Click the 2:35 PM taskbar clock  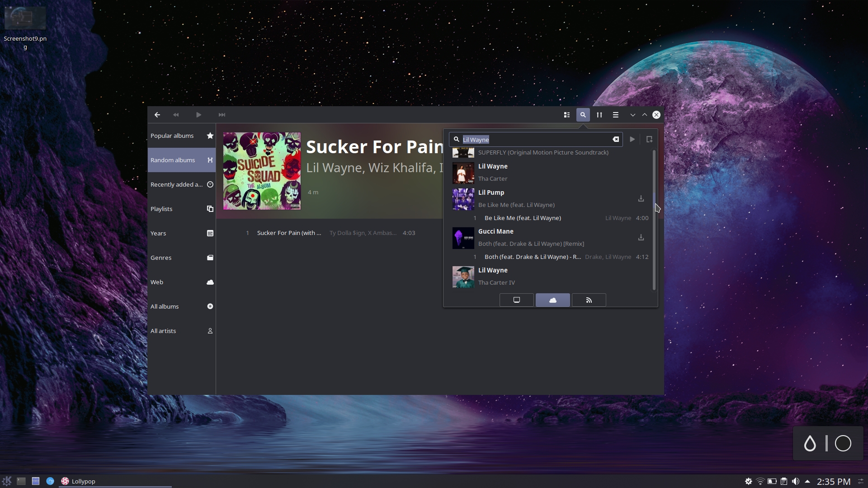point(834,482)
